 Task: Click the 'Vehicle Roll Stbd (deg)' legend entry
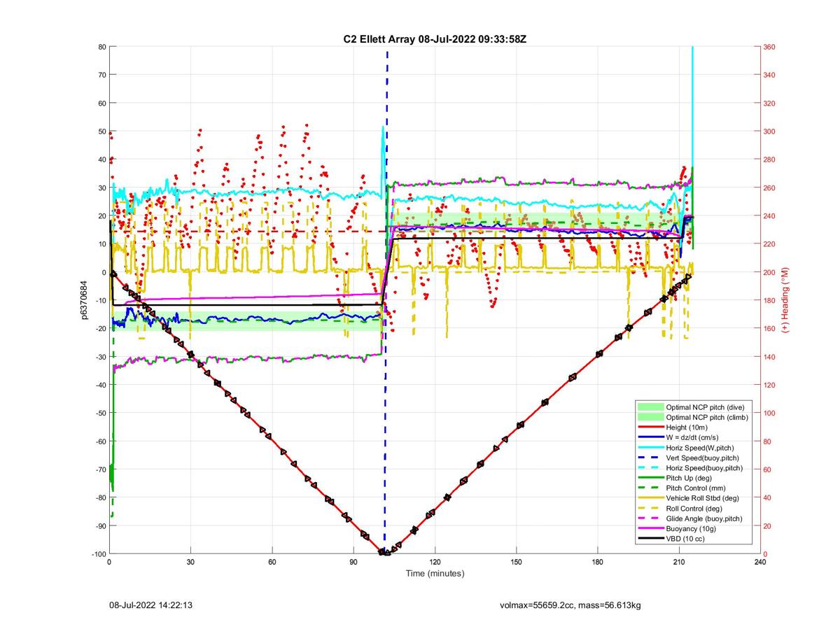coord(703,498)
